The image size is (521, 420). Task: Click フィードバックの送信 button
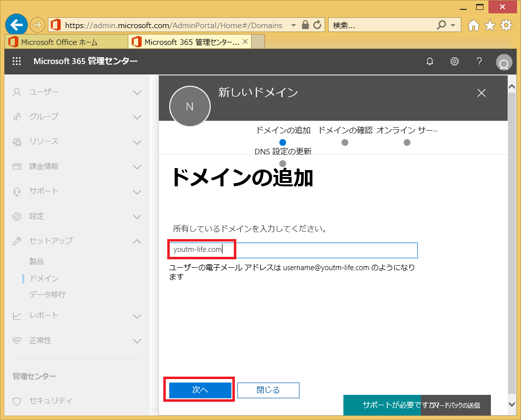455,405
